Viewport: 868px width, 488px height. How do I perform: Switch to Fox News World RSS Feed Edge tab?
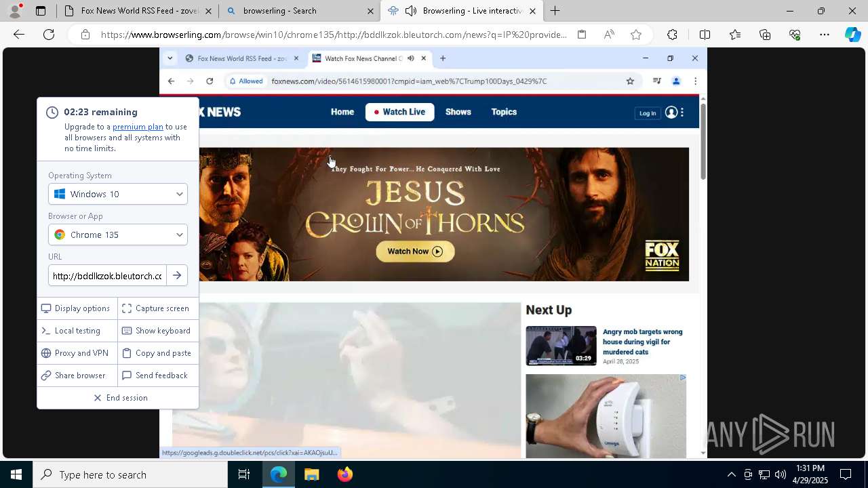138,11
